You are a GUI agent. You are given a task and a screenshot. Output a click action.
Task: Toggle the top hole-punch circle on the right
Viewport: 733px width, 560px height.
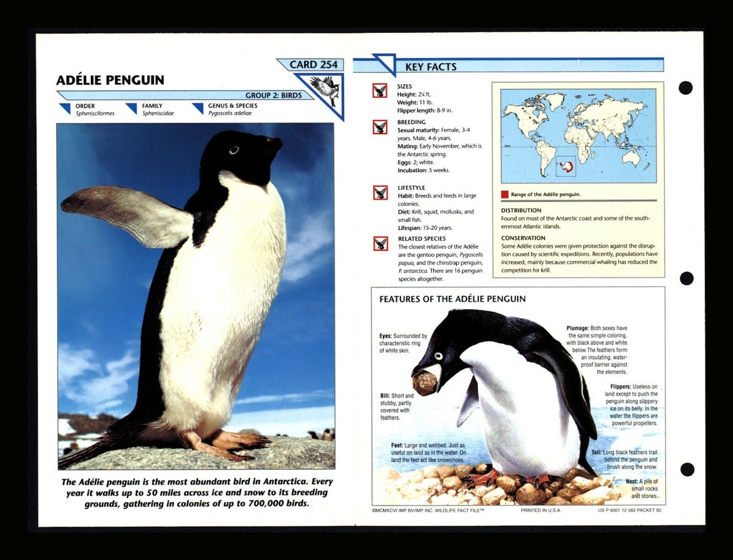click(685, 89)
